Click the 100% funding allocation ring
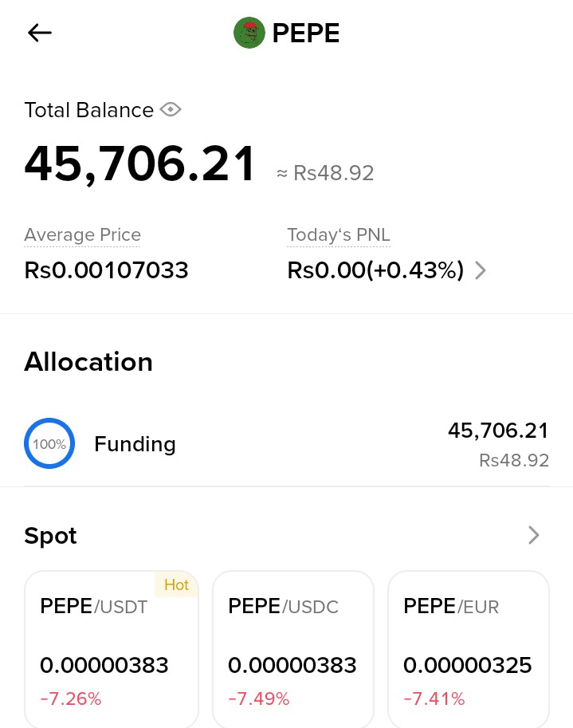This screenshot has height=728, width=573. (49, 443)
